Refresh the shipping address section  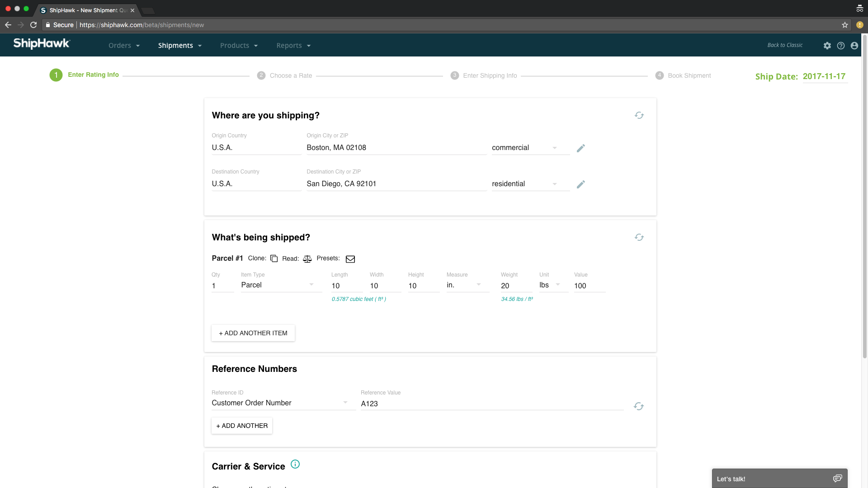click(639, 115)
